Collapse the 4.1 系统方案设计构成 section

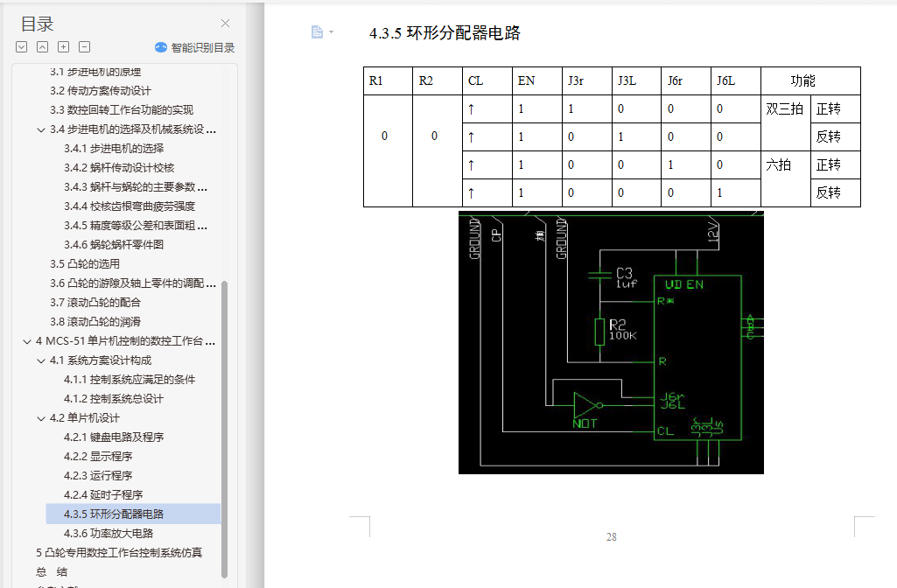41,360
